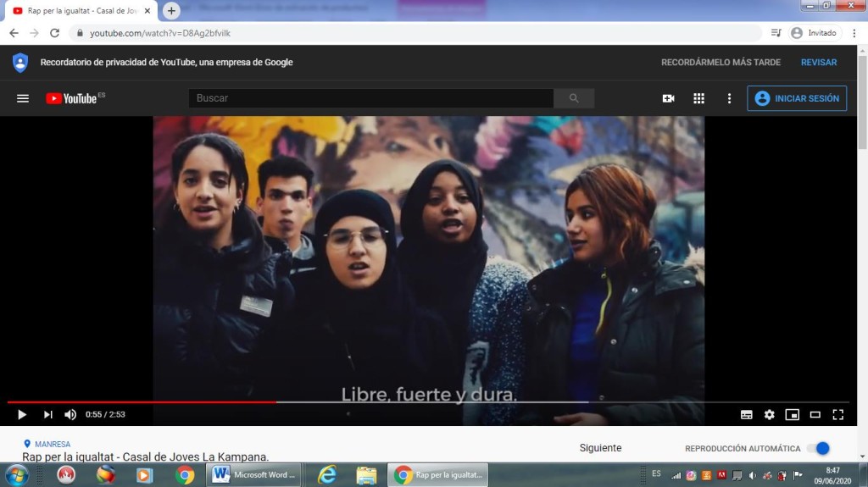
Task: Toggle the Reproducción automática switch
Action: coord(817,448)
